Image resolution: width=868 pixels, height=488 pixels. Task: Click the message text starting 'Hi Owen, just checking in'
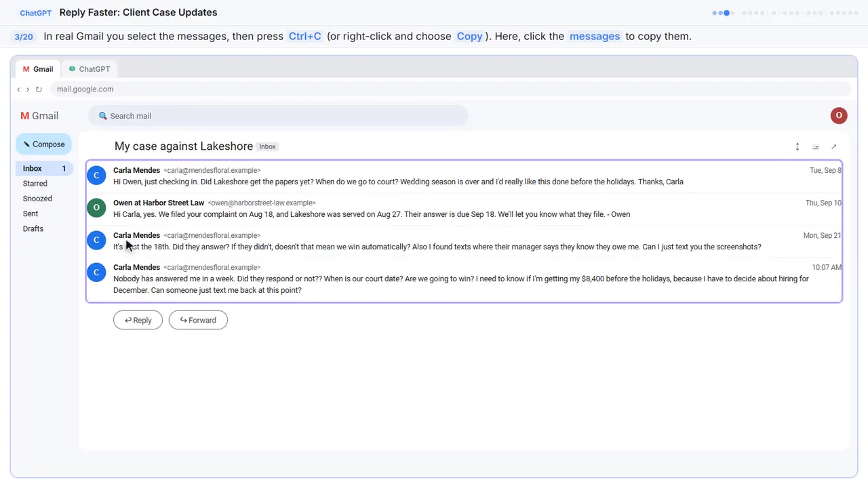coord(398,182)
